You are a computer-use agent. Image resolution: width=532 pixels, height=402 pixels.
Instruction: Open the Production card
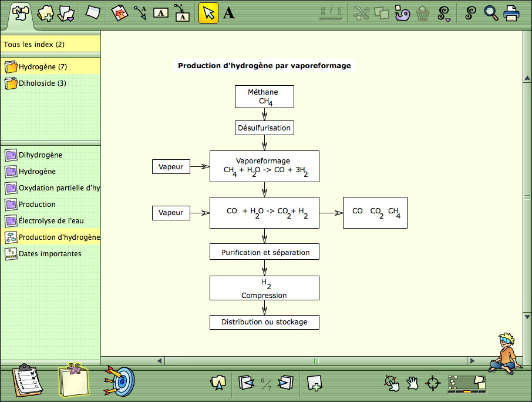click(x=50, y=205)
